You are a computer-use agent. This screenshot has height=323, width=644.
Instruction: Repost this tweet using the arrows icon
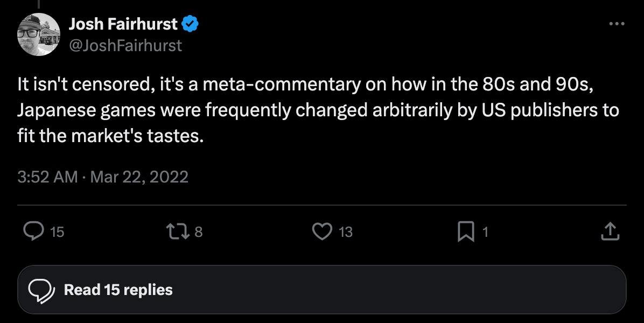178,231
